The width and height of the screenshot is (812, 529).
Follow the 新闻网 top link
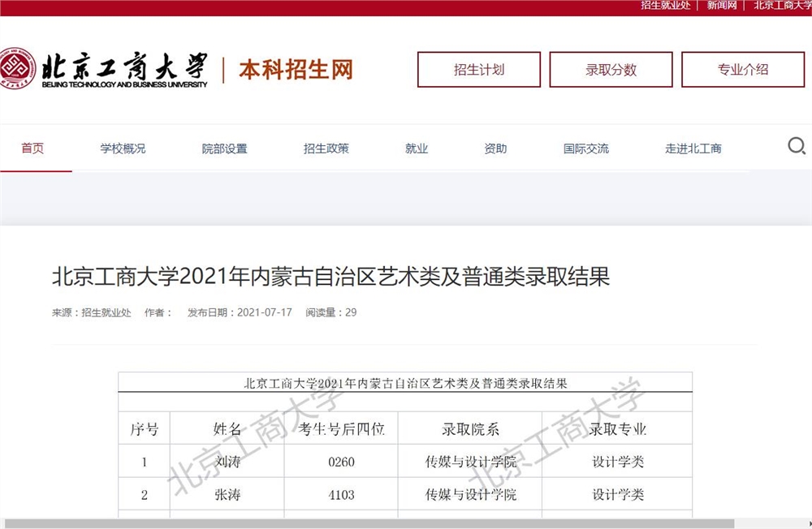722,5
